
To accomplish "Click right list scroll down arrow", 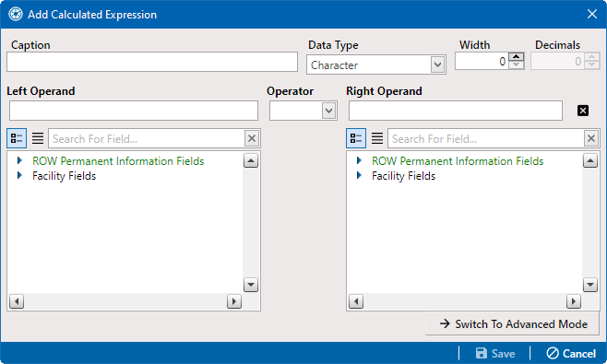I will click(590, 285).
